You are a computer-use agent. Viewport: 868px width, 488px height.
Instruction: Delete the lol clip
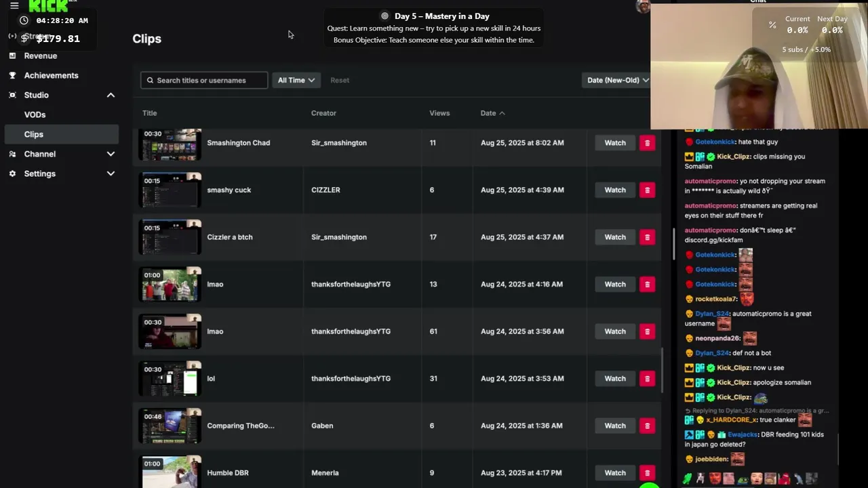tap(647, 378)
